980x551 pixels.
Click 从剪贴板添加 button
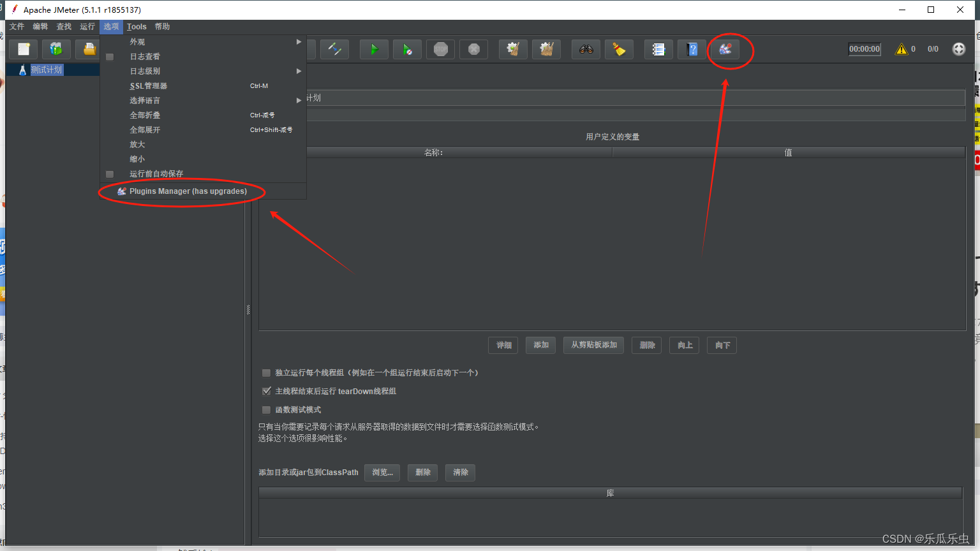[594, 345]
